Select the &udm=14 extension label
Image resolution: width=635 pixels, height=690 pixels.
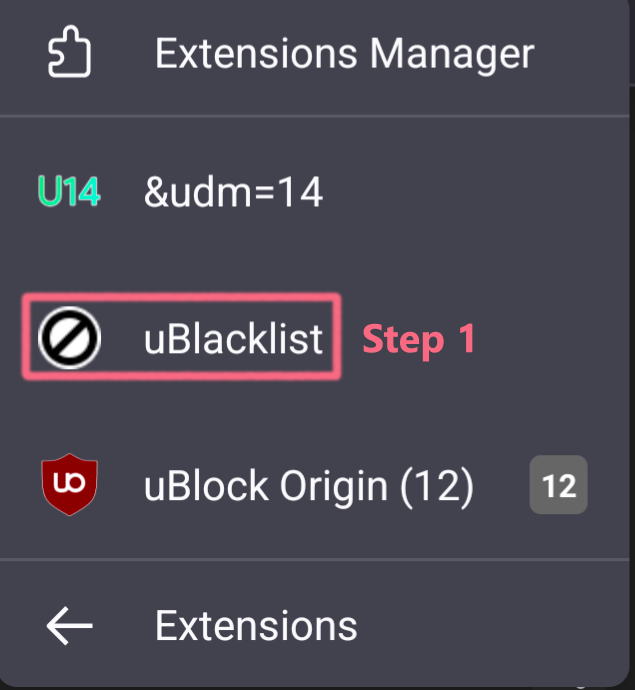point(233,191)
